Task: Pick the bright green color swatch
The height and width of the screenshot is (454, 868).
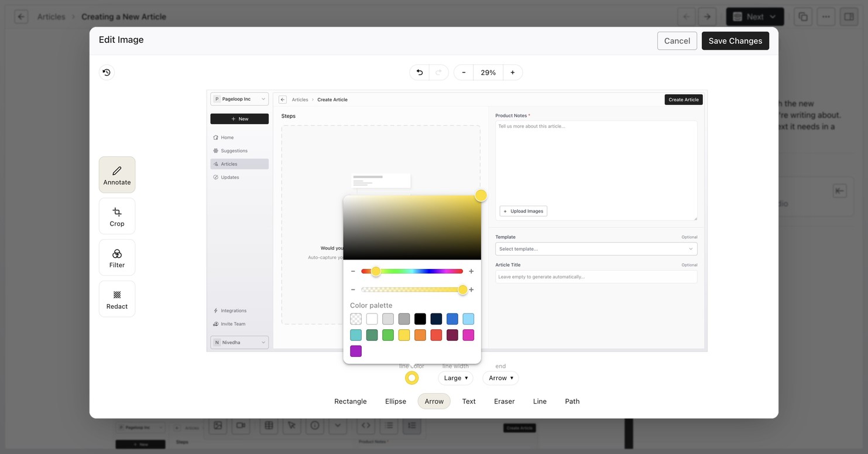Action: pyautogui.click(x=388, y=335)
